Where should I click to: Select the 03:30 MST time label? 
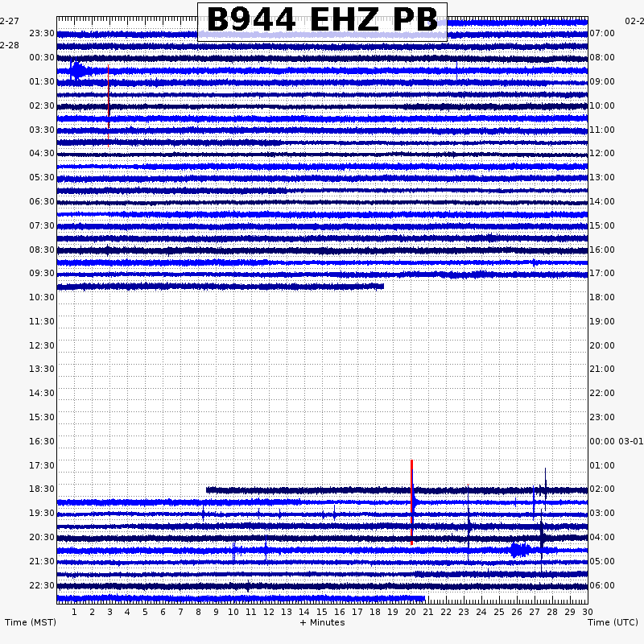pyautogui.click(x=42, y=130)
